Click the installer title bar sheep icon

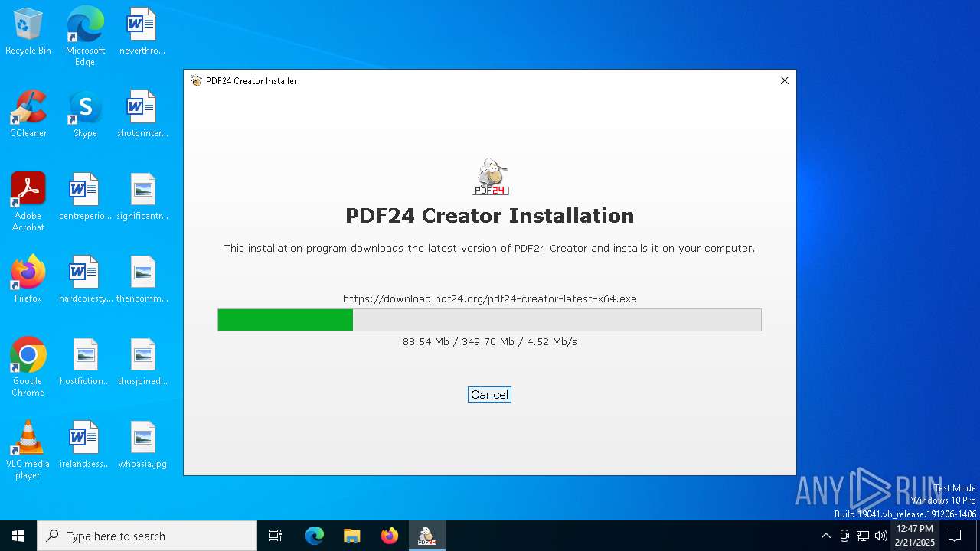[196, 80]
